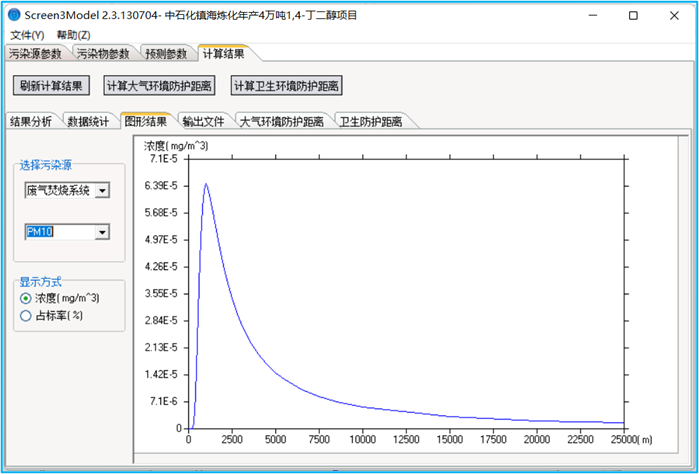
Task: Select the 计算结果 tab
Action: pos(223,54)
